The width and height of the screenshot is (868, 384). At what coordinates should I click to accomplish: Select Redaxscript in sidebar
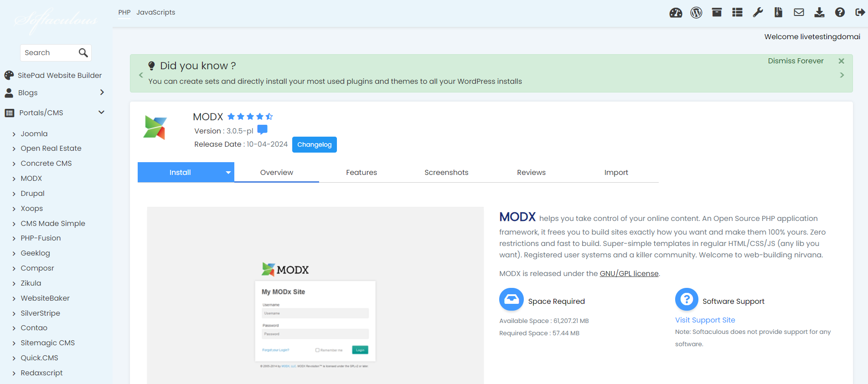coord(41,373)
